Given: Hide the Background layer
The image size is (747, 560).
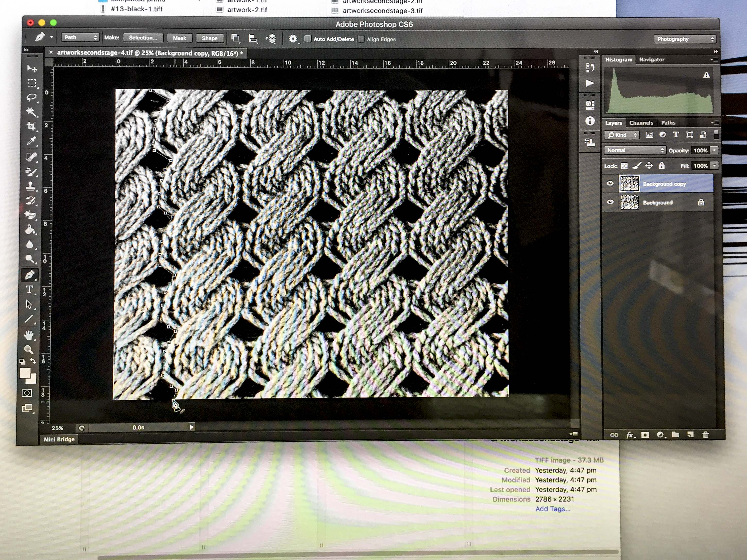Looking at the screenshot, I should pos(610,202).
